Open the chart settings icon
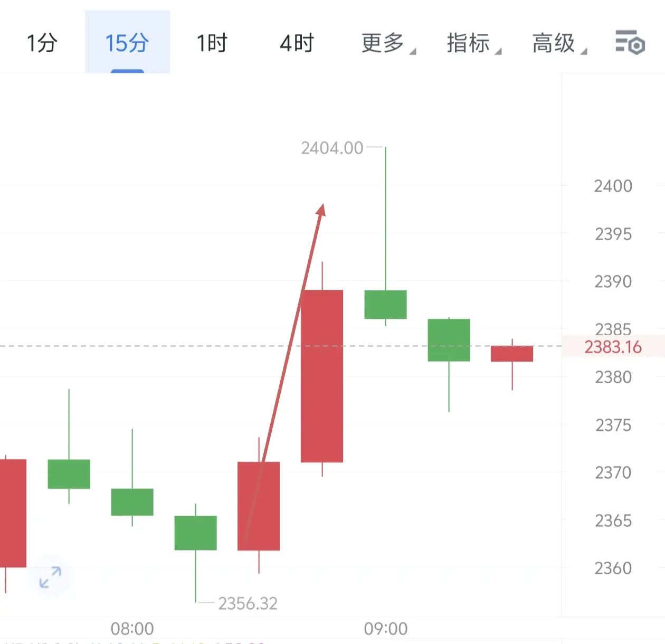 tap(630, 42)
